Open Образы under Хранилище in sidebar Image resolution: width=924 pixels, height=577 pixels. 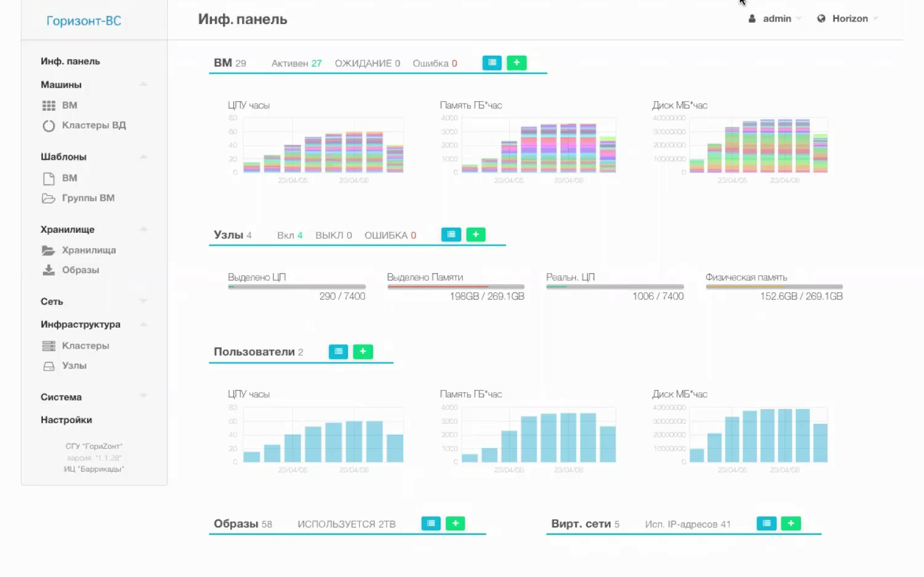(80, 270)
